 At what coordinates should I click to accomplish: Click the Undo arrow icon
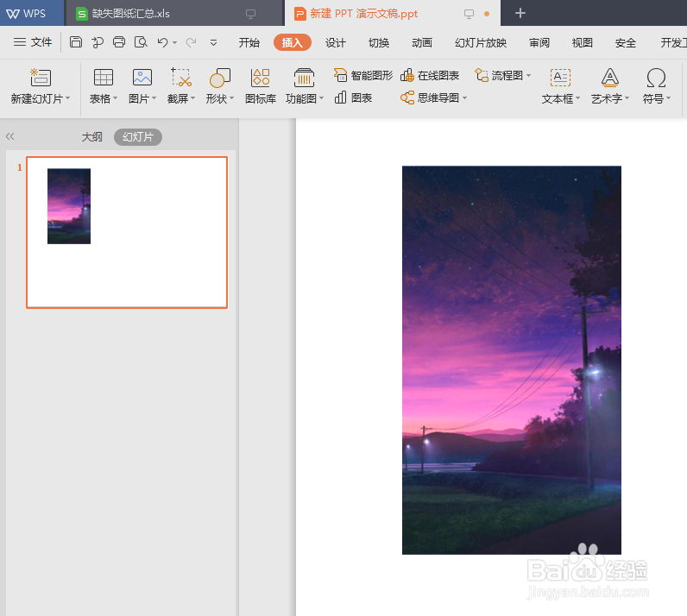coord(162,42)
